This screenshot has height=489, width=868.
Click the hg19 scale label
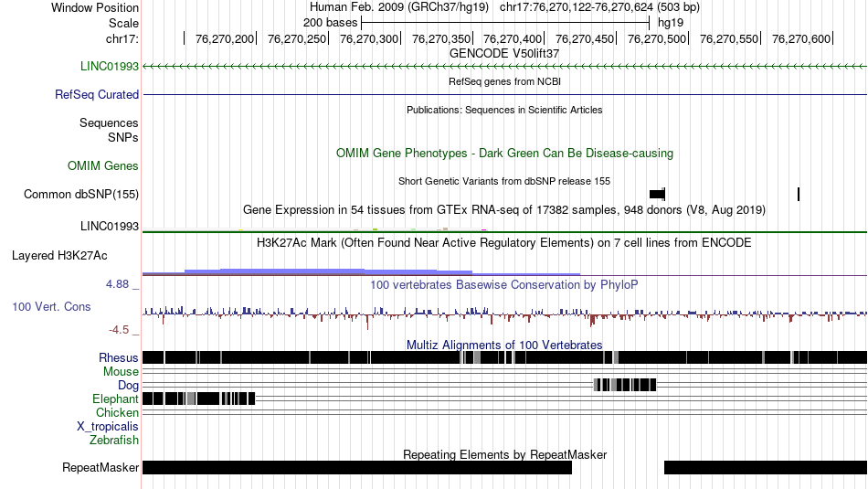(671, 23)
